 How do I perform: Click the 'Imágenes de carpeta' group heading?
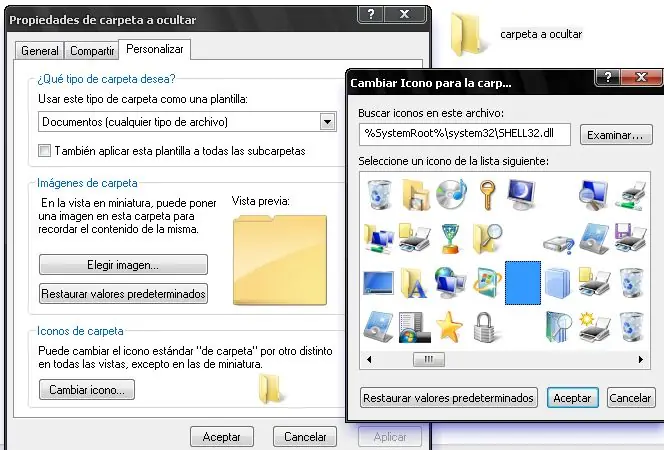pyautogui.click(x=87, y=183)
